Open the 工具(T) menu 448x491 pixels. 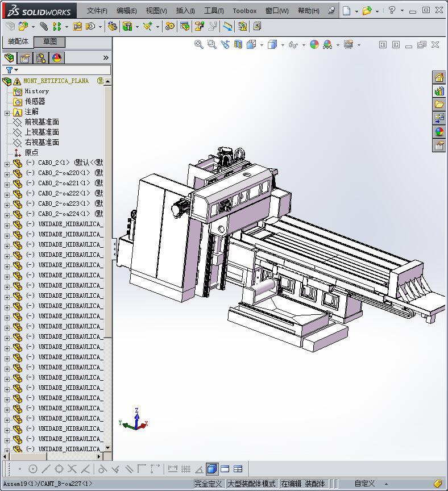tap(214, 11)
